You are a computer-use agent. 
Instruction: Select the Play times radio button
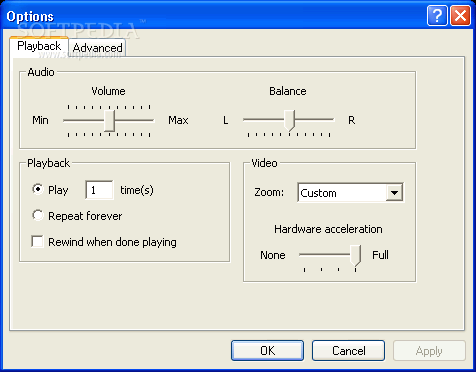[38, 190]
